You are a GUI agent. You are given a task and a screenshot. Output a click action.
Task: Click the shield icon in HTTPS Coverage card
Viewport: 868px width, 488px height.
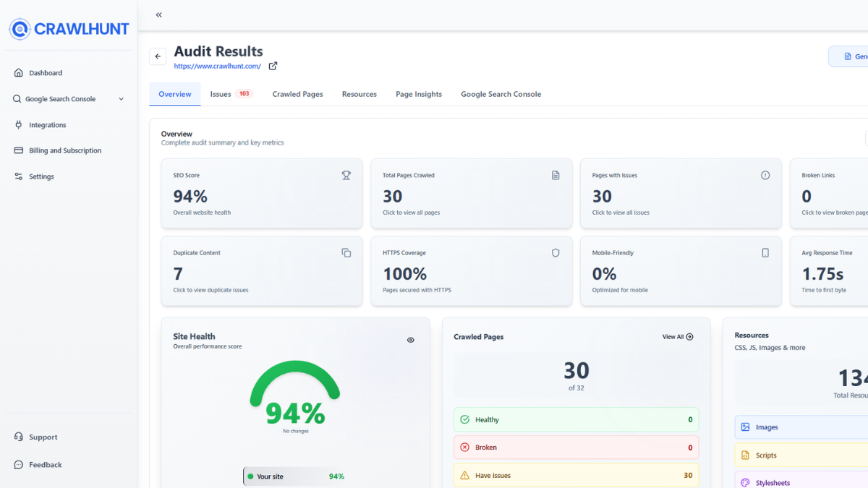coord(556,253)
